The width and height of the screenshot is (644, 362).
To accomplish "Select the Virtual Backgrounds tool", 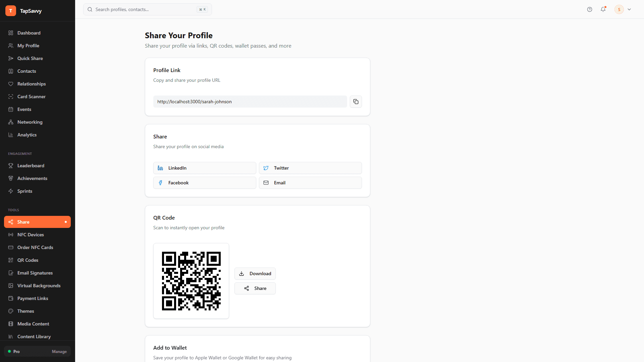I will [x=39, y=286].
